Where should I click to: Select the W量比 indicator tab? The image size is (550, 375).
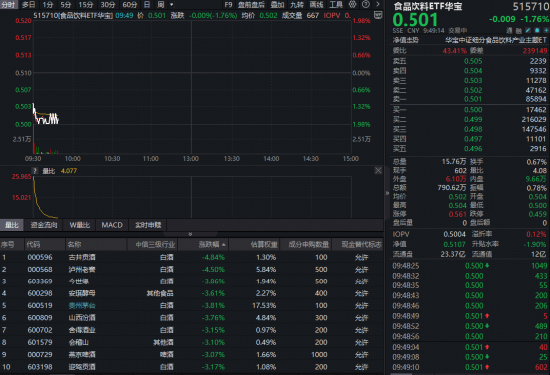[80, 225]
